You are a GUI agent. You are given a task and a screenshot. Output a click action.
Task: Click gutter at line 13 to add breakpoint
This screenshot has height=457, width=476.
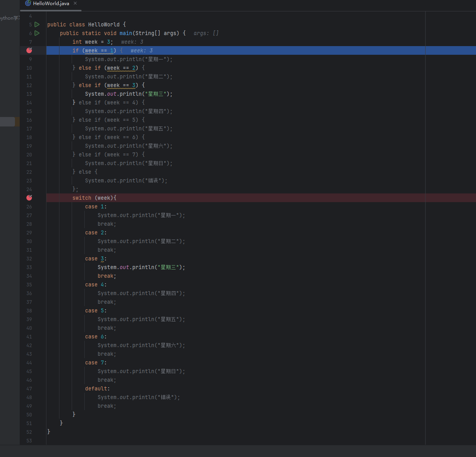[29, 94]
